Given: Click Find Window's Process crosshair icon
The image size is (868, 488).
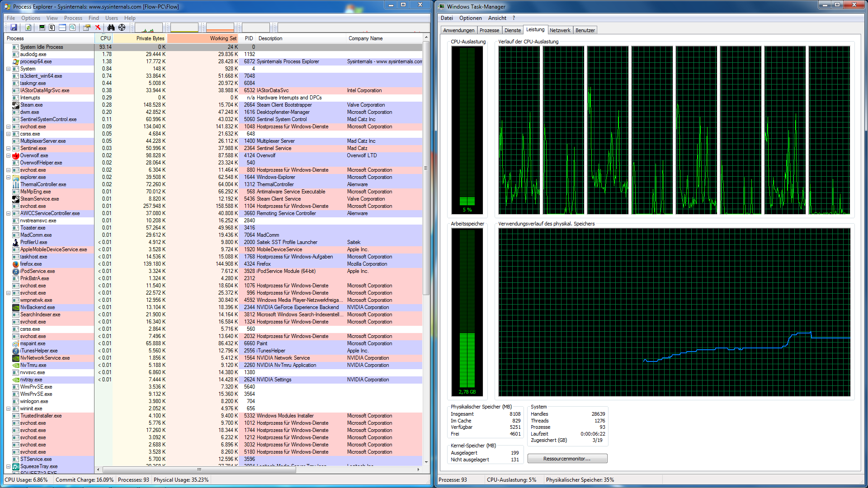Looking at the screenshot, I should coord(122,28).
